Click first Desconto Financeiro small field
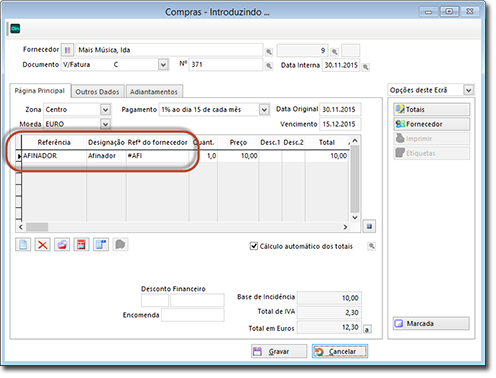This screenshot has height=378, width=496. (155, 300)
